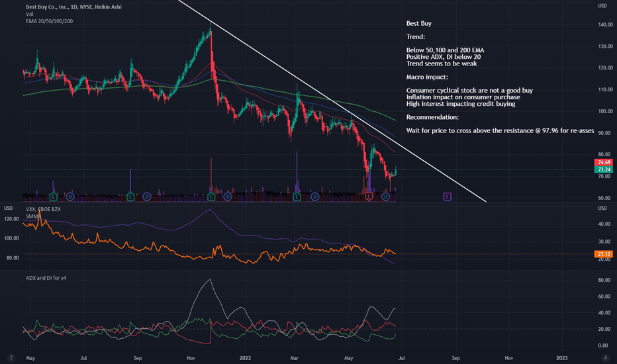Click the 30.00 VXX axis value
The height and width of the screenshot is (364, 617).
(x=604, y=242)
